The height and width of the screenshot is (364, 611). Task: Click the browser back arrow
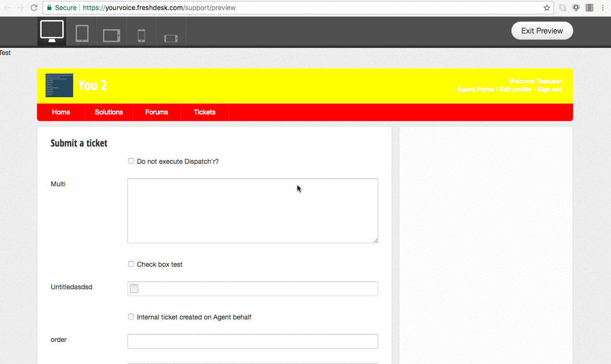(7, 8)
